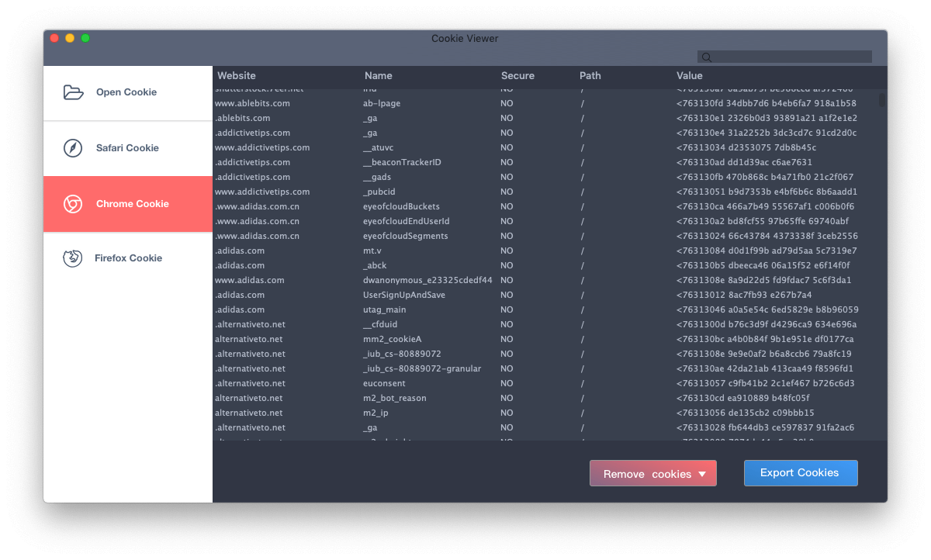
Task: Click value starting with <76313028
Action: (x=766, y=427)
